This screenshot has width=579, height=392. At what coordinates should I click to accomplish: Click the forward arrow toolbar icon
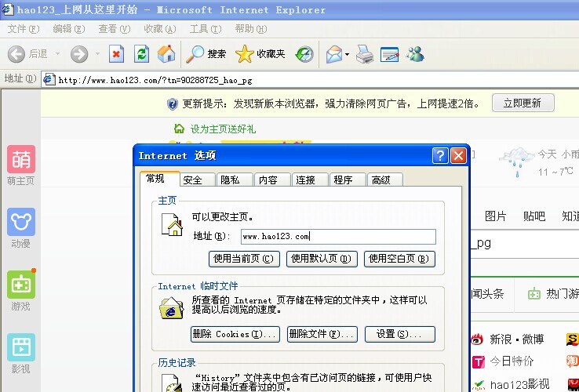(x=79, y=54)
